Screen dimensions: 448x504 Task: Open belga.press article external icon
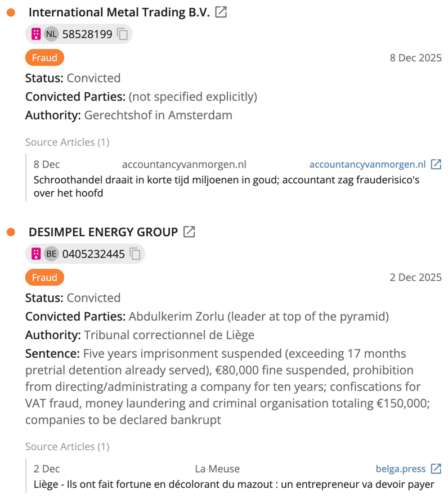tap(436, 469)
